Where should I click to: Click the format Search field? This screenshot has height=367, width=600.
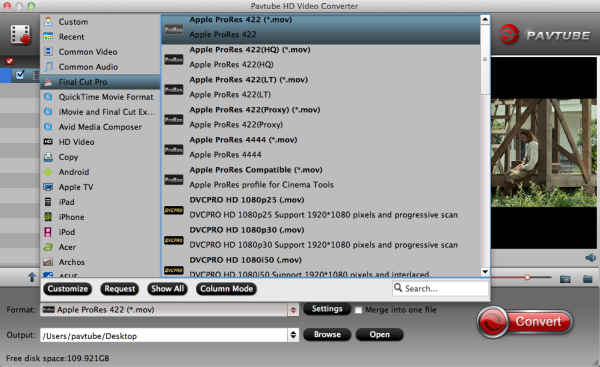click(440, 289)
